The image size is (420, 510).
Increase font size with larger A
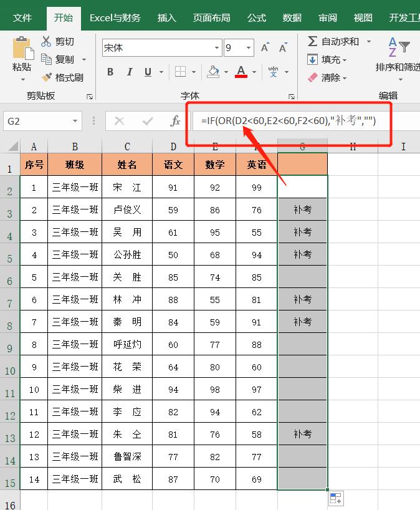[265, 47]
